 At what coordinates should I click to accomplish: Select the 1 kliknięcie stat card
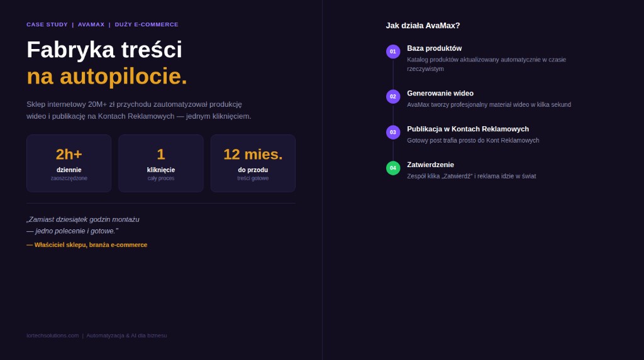[x=161, y=163]
